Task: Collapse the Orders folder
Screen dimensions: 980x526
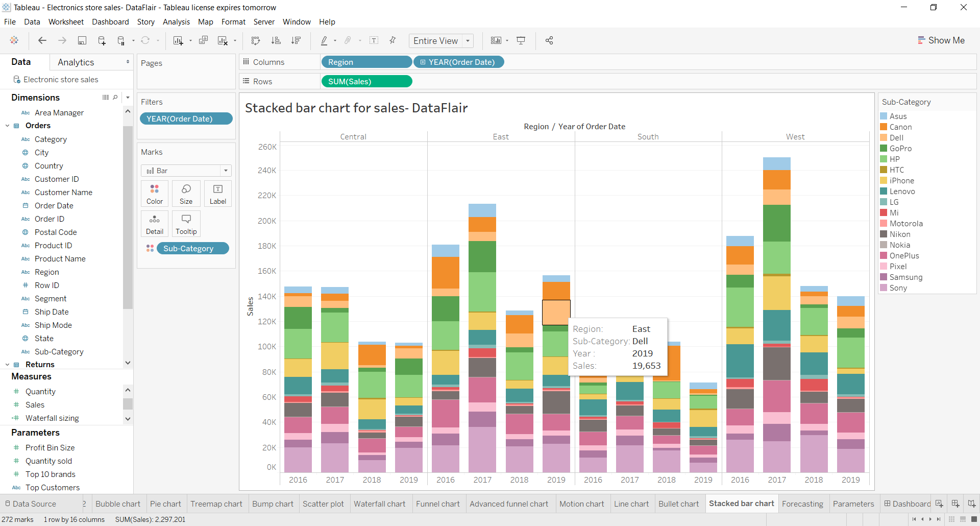Action: pyautogui.click(x=8, y=126)
